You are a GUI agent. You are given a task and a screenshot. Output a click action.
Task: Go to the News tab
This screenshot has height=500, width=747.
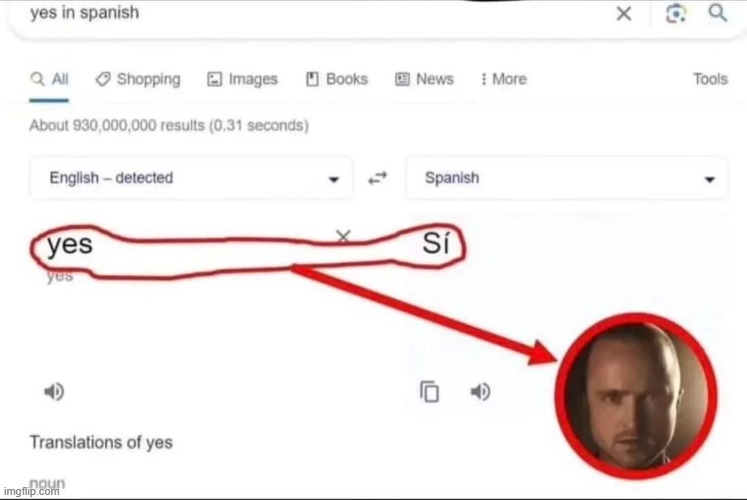point(424,79)
